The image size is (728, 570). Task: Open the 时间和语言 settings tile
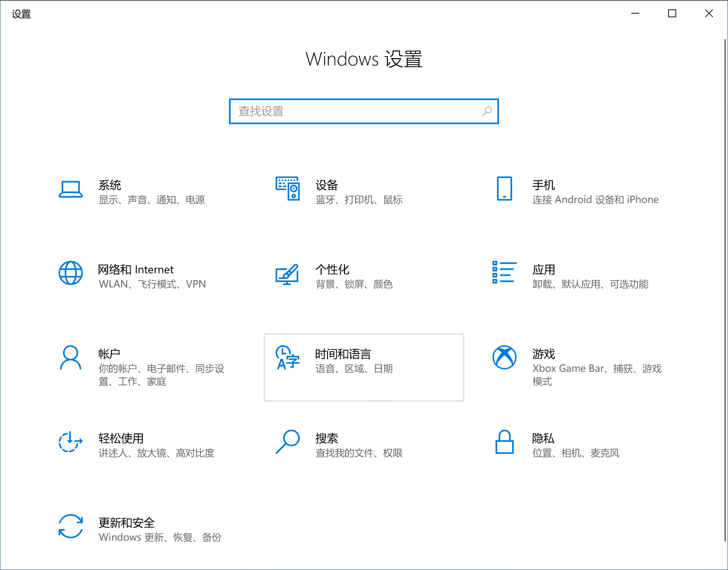click(x=364, y=367)
